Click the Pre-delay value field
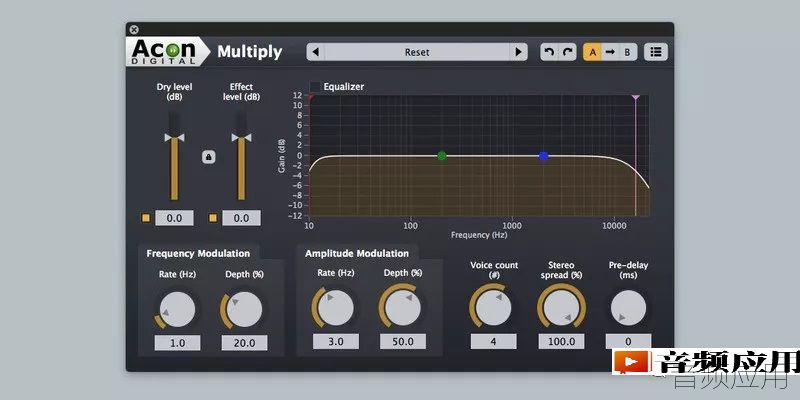Screen dimensions: 800x400 tap(628, 341)
